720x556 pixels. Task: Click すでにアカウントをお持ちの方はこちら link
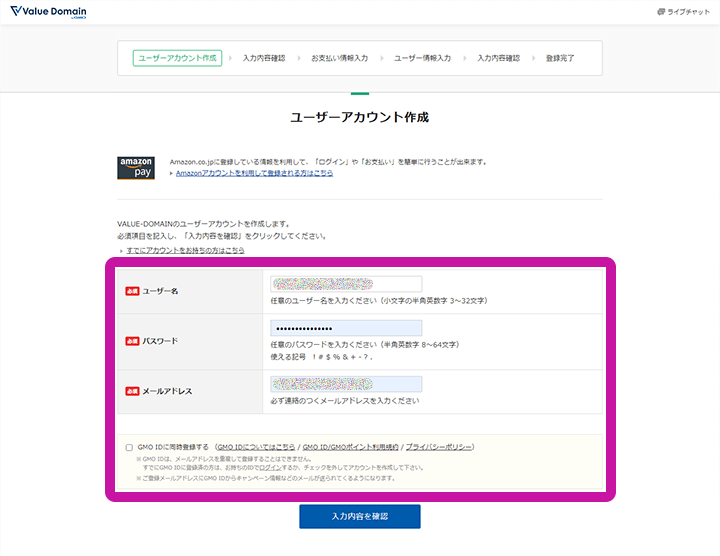(x=185, y=250)
